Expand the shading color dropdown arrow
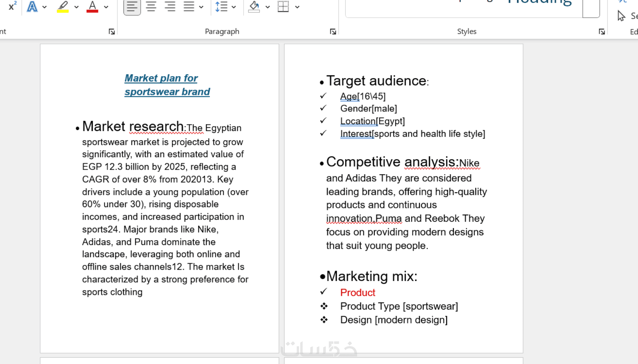Viewport: 638px width, 364px height. (268, 7)
